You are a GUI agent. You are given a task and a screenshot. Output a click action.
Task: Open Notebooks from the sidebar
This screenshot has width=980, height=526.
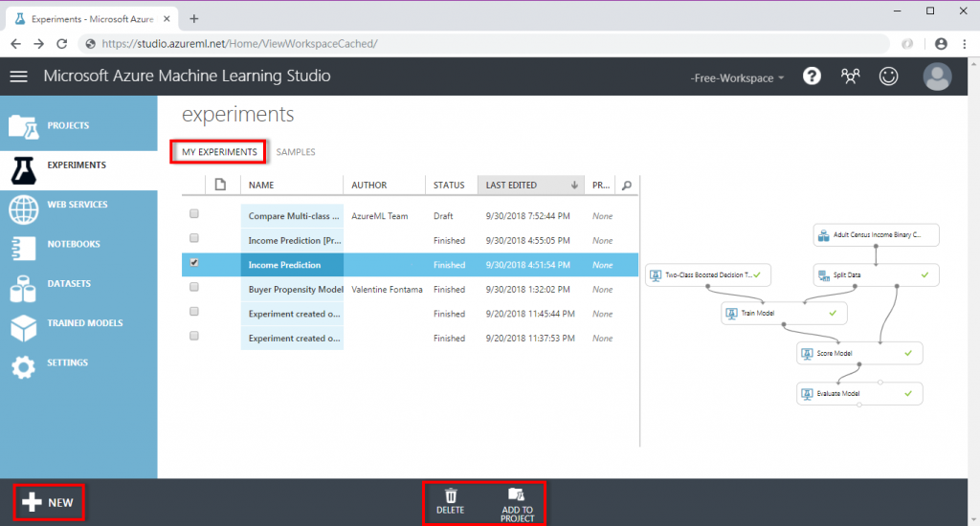click(78, 248)
